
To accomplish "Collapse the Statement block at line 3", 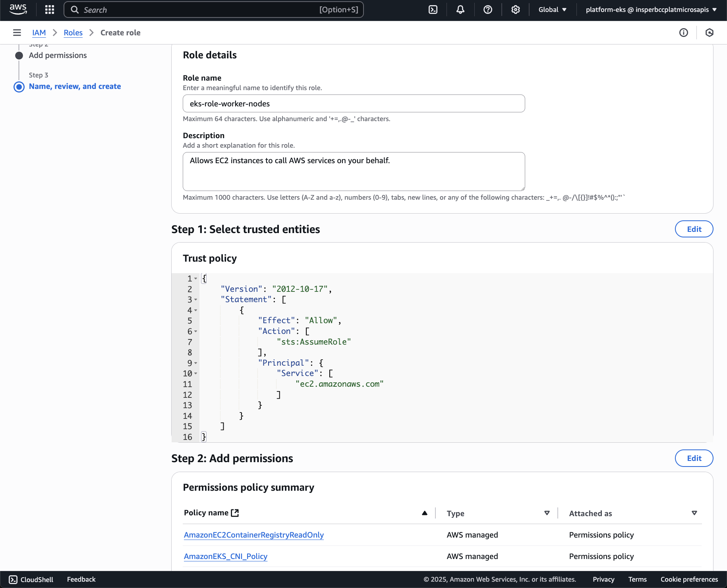I will click(x=196, y=300).
